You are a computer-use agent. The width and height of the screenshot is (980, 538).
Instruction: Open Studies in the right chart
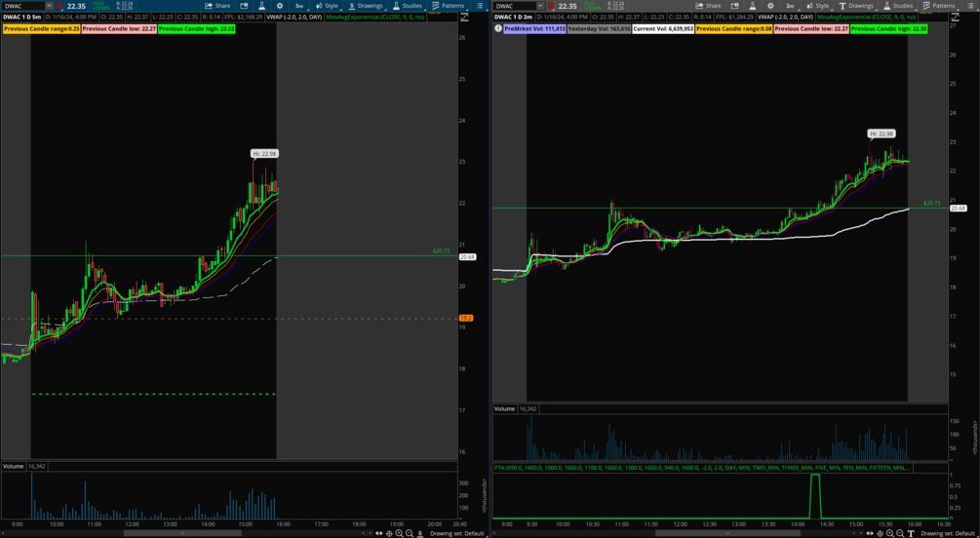coord(898,6)
